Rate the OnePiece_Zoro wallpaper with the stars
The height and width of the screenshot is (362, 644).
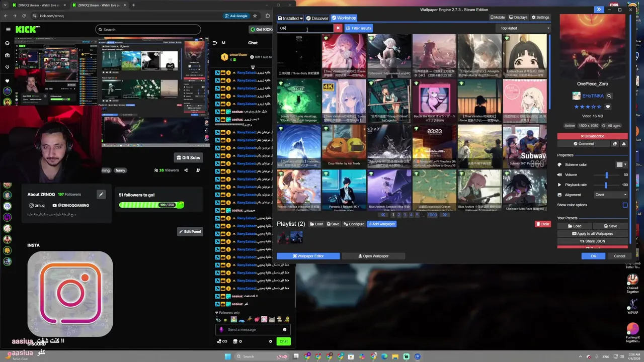click(x=588, y=107)
